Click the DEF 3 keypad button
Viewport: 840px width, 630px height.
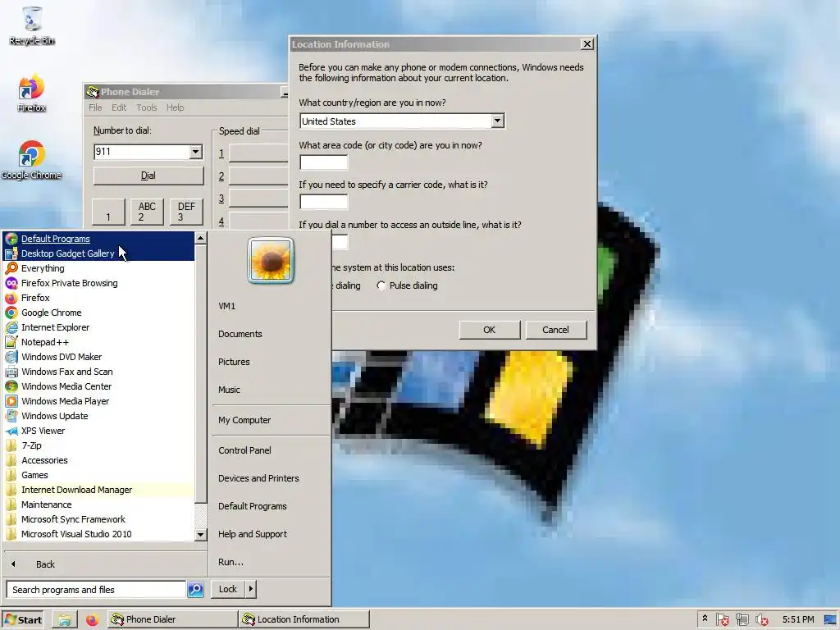coord(186,212)
